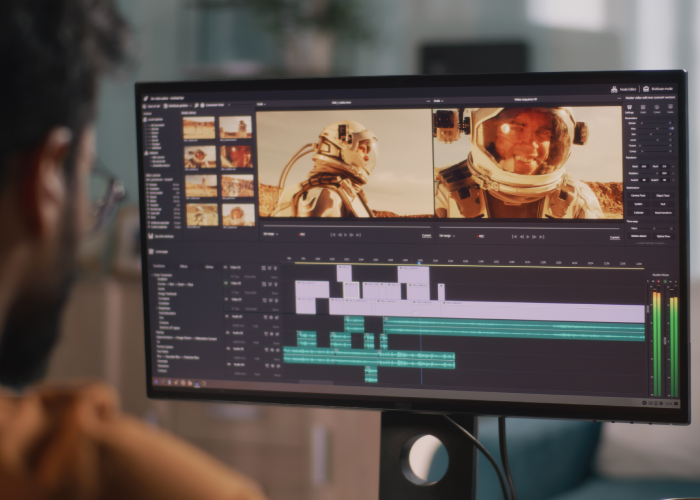The image size is (700, 500).
Task: Toggle speaker mute icon on Audio 02 track
Action: point(277,334)
